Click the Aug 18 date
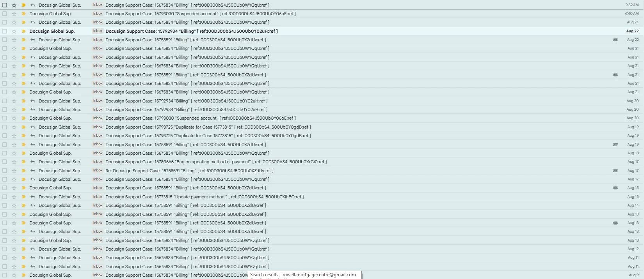 [633, 153]
